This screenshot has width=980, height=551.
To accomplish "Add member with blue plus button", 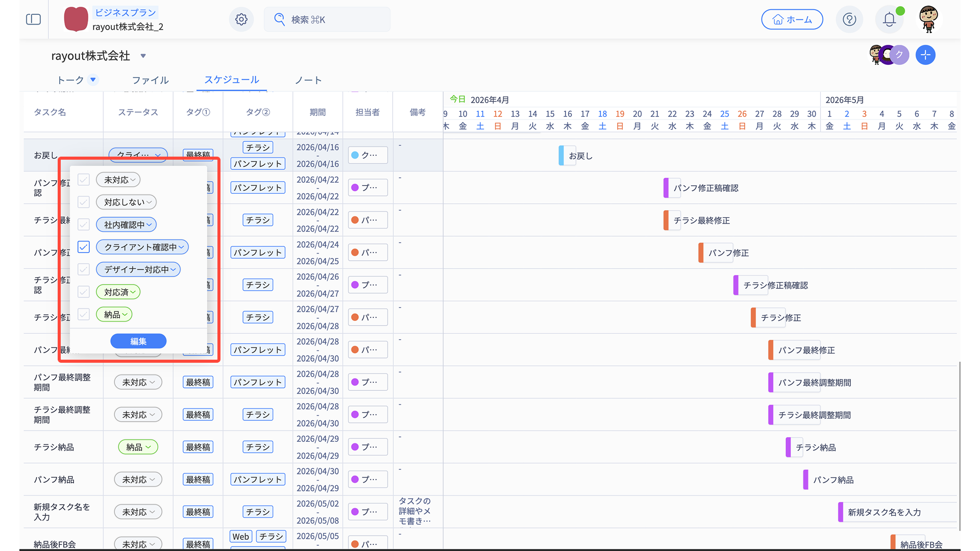I will tap(925, 55).
